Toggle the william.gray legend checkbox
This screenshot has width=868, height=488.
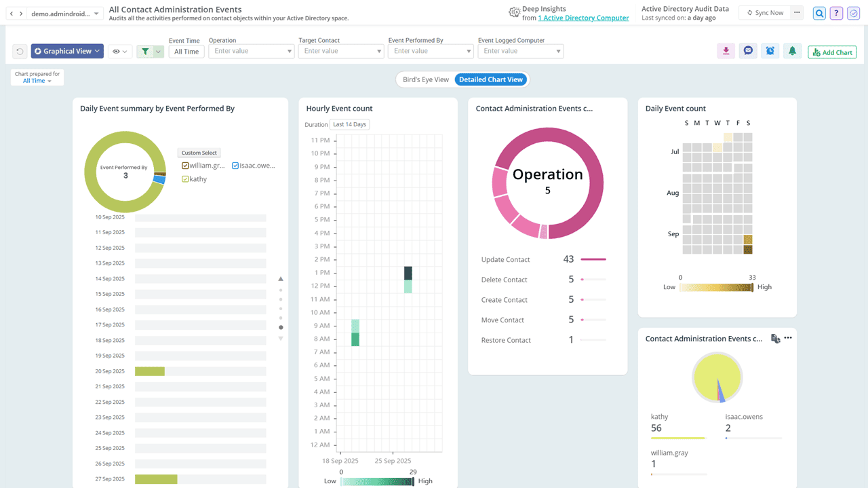tap(185, 166)
